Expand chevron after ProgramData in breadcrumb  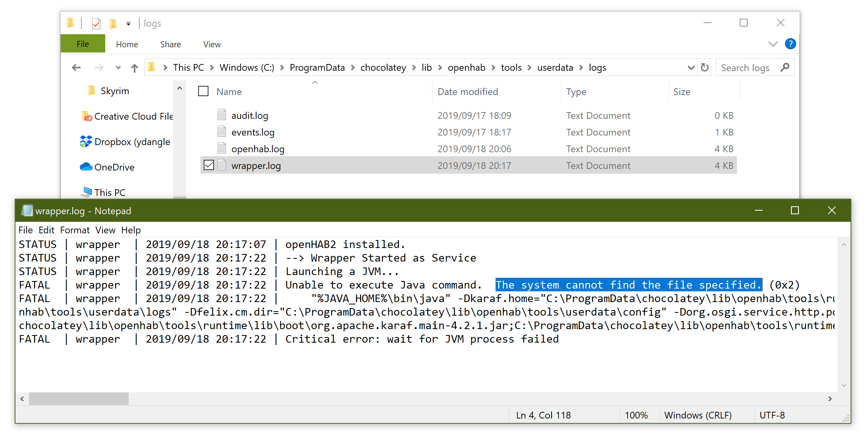coord(353,68)
